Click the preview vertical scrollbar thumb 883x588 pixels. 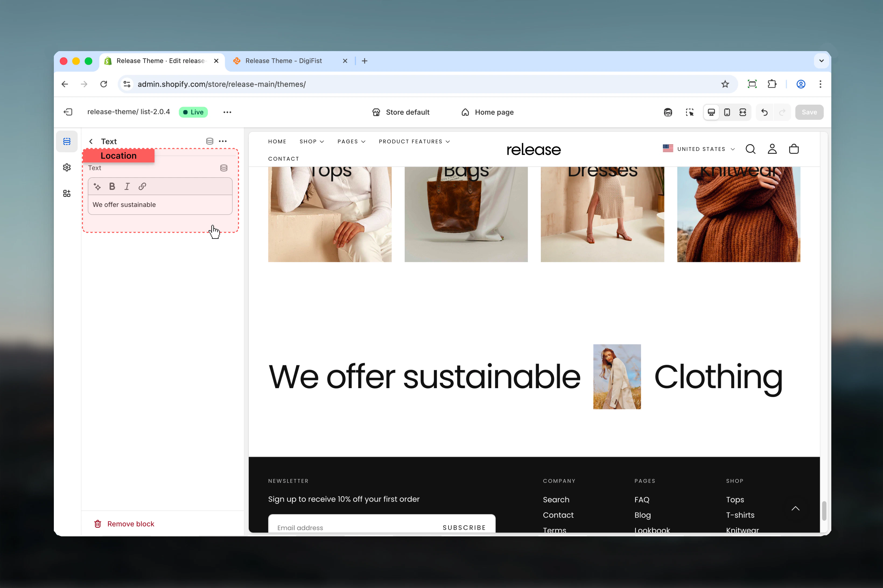tap(824, 511)
